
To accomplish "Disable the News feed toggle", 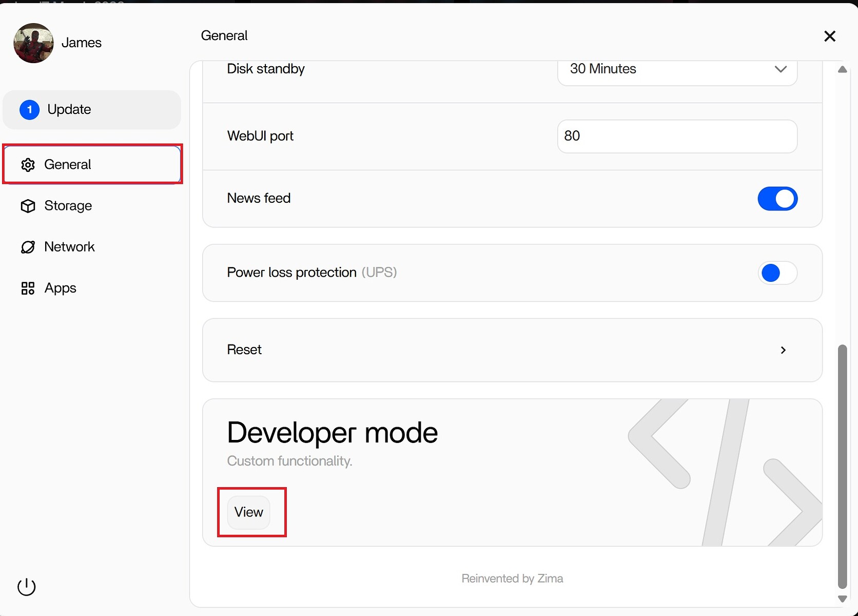I will [777, 199].
